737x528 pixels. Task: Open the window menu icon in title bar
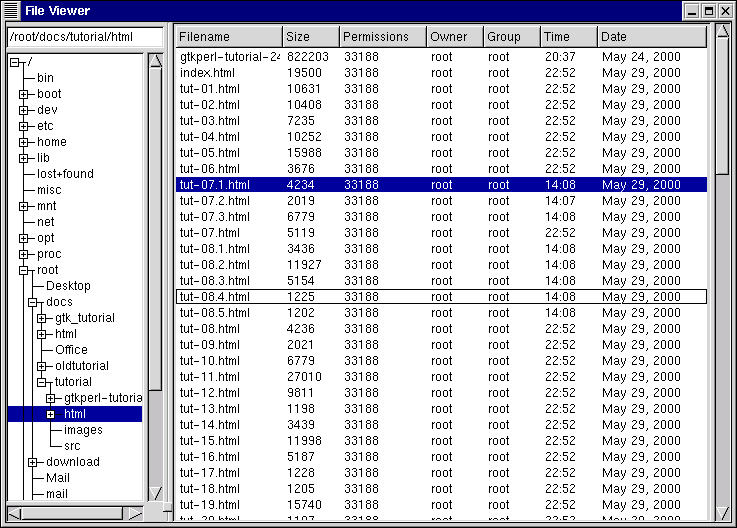tap(11, 11)
